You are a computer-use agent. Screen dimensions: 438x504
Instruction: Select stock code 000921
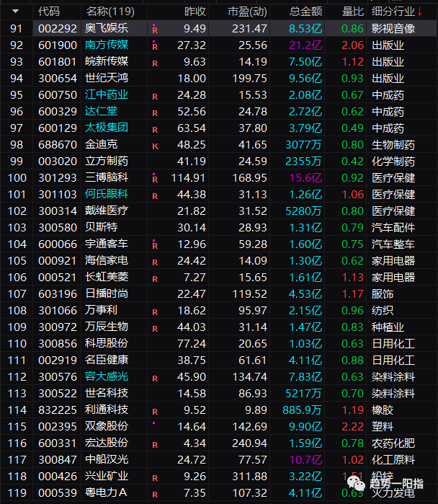[58, 261]
